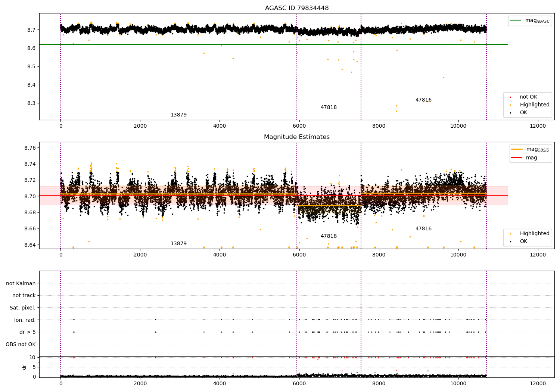Click the 13879 annotation in the top plot
The width and height of the screenshot is (560, 392).
(x=178, y=115)
